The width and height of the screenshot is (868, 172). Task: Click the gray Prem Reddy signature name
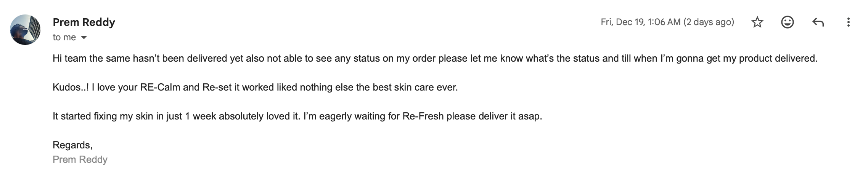pos(80,159)
